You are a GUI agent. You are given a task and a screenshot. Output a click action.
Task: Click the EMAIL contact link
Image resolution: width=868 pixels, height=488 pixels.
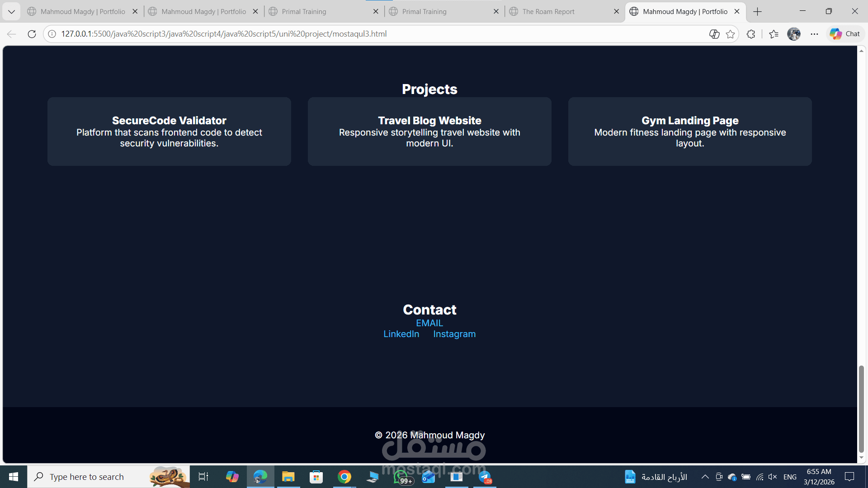coord(429,323)
